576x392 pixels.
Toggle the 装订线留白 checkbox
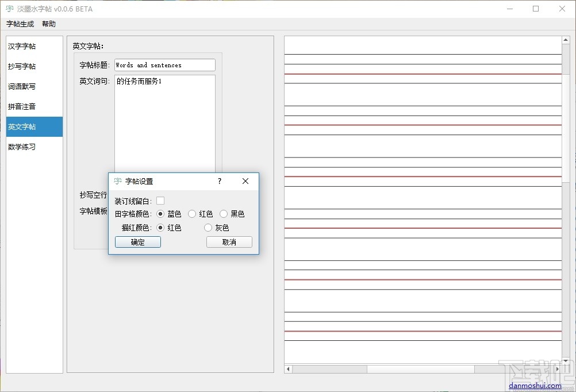coord(160,201)
